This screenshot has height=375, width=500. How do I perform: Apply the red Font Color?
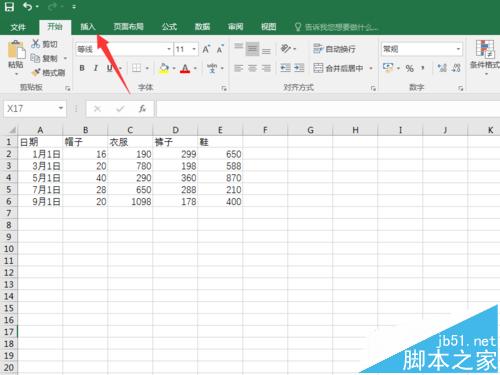185,68
